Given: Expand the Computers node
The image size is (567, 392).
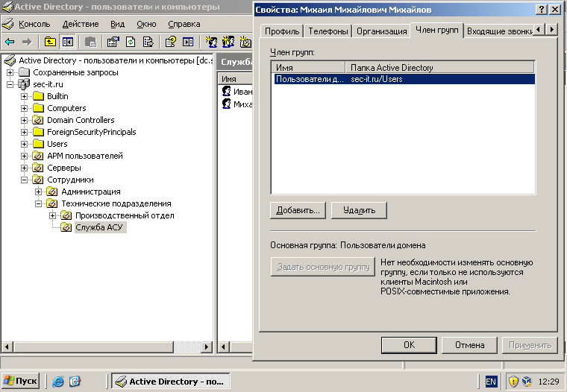Looking at the screenshot, I should click(24, 108).
